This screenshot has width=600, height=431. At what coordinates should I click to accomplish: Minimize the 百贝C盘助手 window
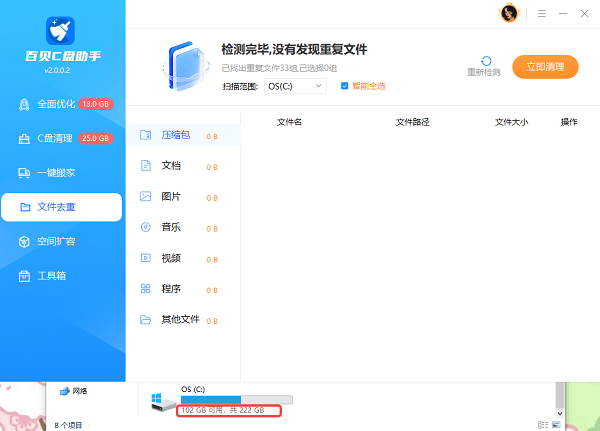point(563,14)
